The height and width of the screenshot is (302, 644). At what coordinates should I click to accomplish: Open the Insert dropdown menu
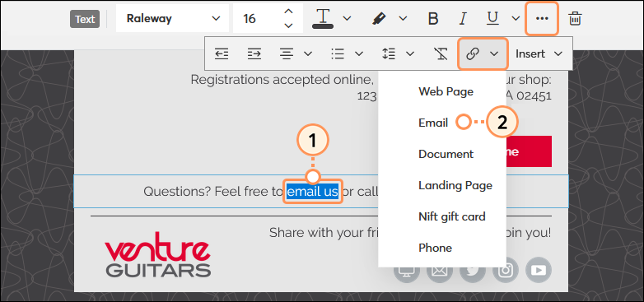(x=539, y=53)
